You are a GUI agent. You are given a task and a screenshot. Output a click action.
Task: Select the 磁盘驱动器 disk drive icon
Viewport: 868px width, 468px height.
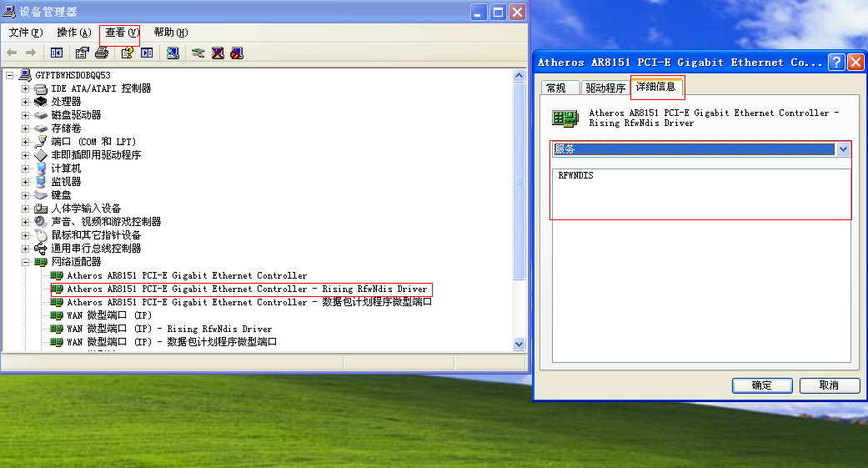coord(40,115)
